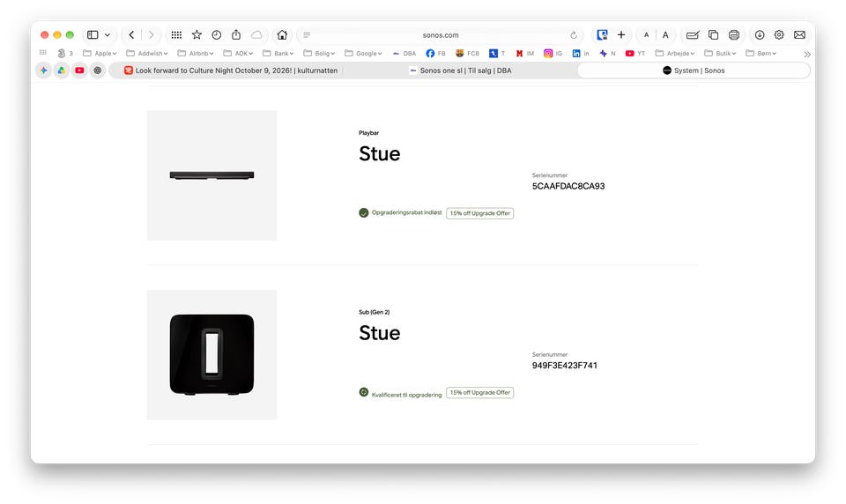Open the N bookmark

coord(607,54)
